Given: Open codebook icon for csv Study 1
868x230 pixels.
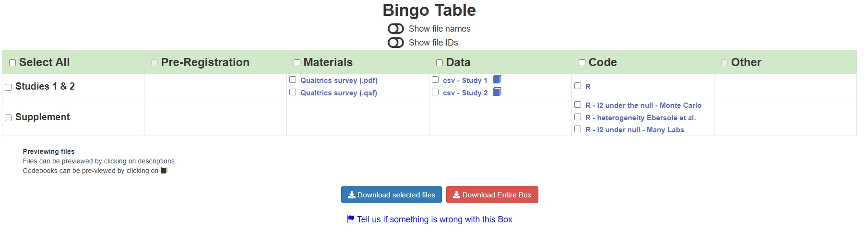Looking at the screenshot, I should pos(497,79).
